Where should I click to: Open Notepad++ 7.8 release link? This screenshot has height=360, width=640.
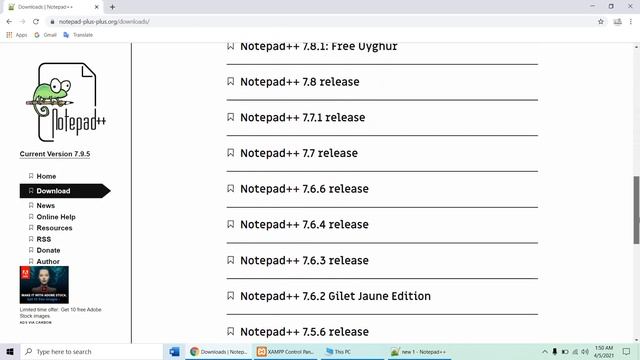coord(300,82)
